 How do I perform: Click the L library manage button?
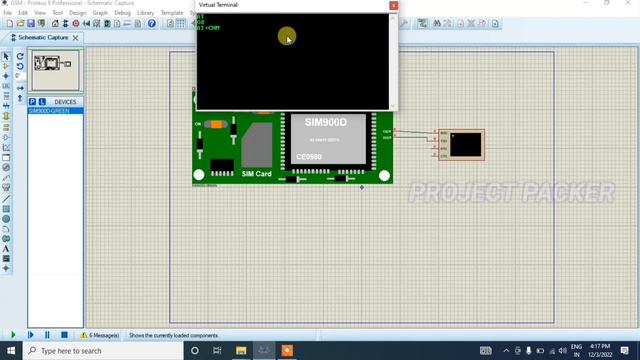click(x=42, y=102)
